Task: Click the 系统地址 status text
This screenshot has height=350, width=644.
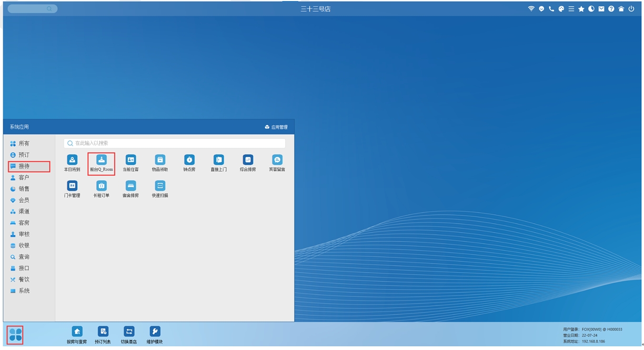Action: [584, 342]
